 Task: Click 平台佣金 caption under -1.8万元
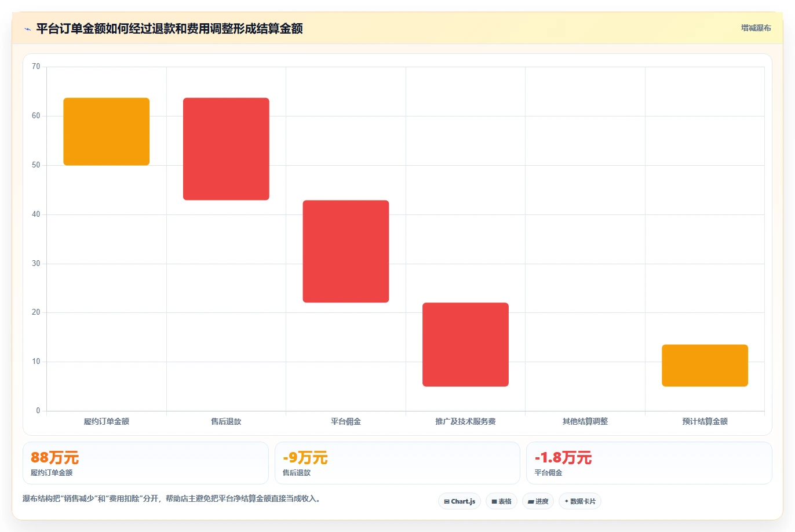(548, 473)
